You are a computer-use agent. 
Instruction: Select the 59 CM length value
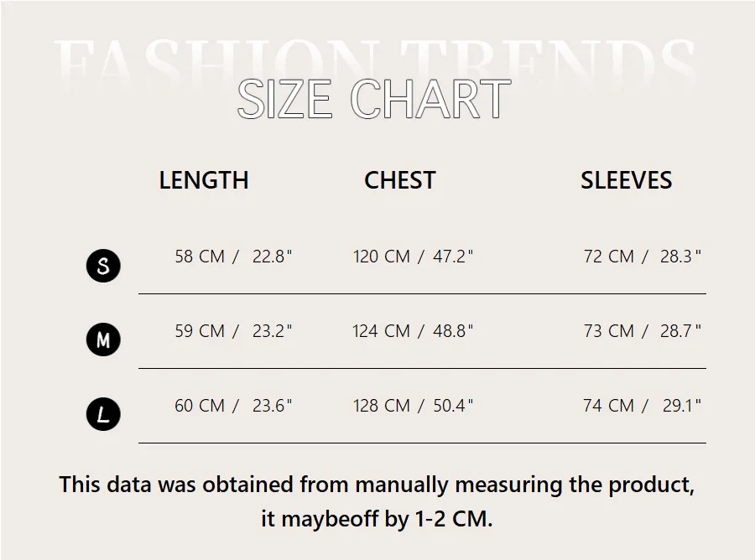pos(200,331)
